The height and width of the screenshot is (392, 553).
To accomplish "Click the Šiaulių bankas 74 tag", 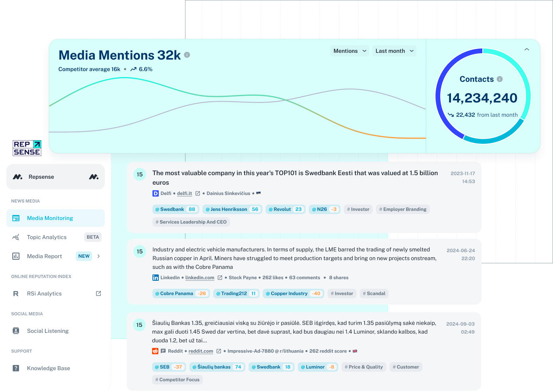I will (x=217, y=367).
